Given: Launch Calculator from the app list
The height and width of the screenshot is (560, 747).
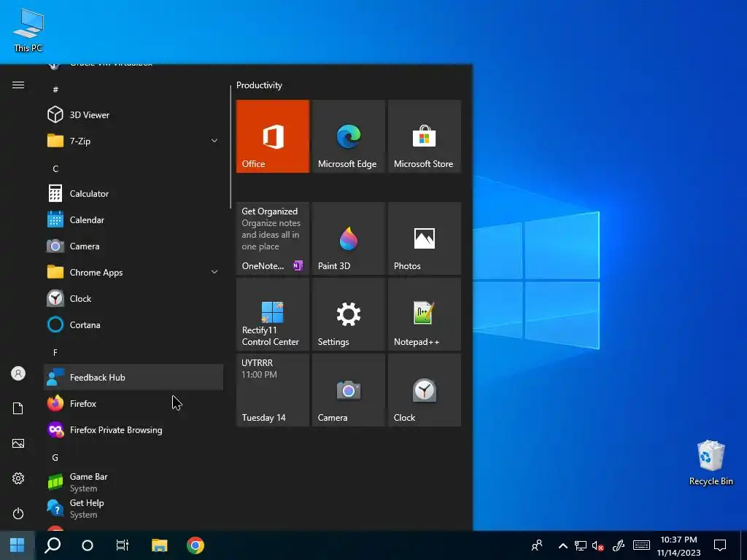Looking at the screenshot, I should click(133, 194).
